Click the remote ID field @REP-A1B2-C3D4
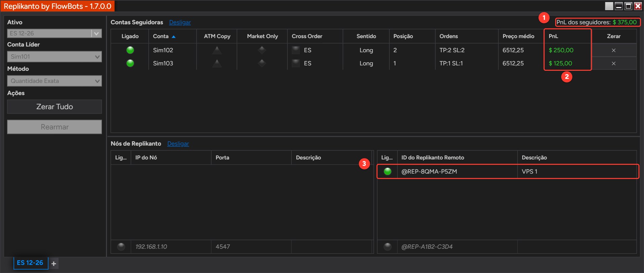This screenshot has width=644, height=273. [457, 247]
